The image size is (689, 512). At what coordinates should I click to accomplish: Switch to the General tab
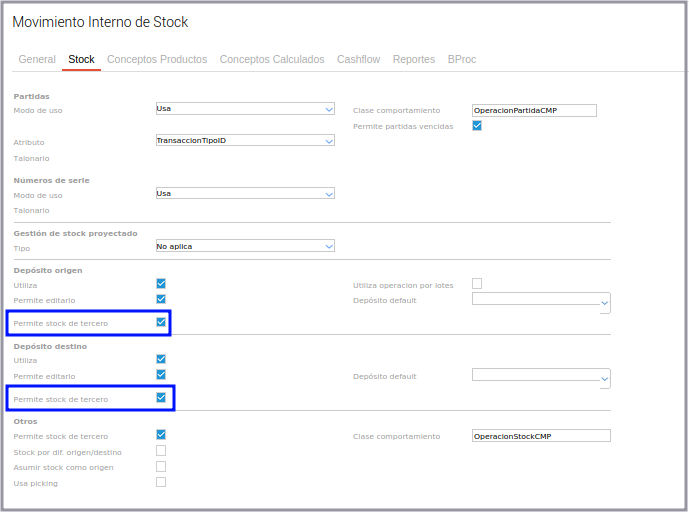37,60
